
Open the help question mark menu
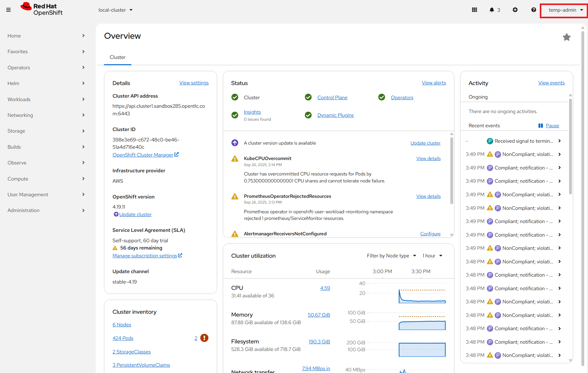(533, 10)
